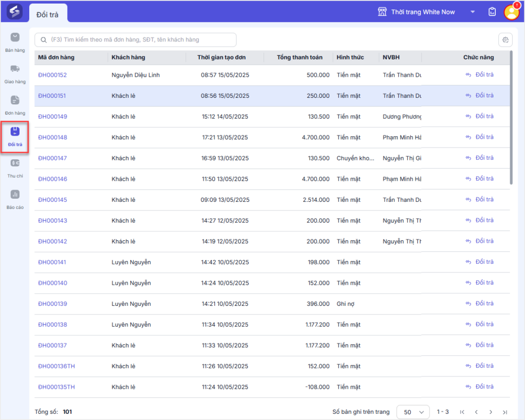Open order link ĐH000136TH
Image resolution: width=525 pixels, height=420 pixels.
[x=56, y=366]
